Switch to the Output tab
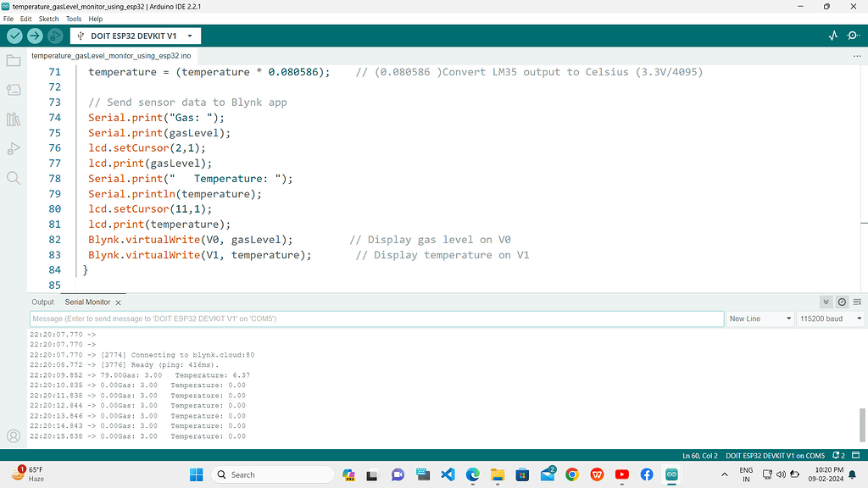Screen dimensions: 868x488 pos(42,302)
